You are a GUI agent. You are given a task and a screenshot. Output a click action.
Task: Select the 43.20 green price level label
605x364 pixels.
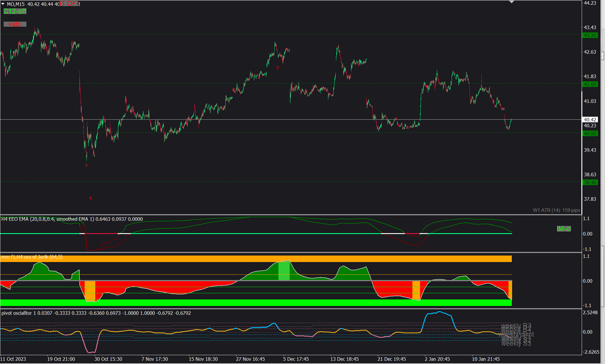(x=590, y=35)
